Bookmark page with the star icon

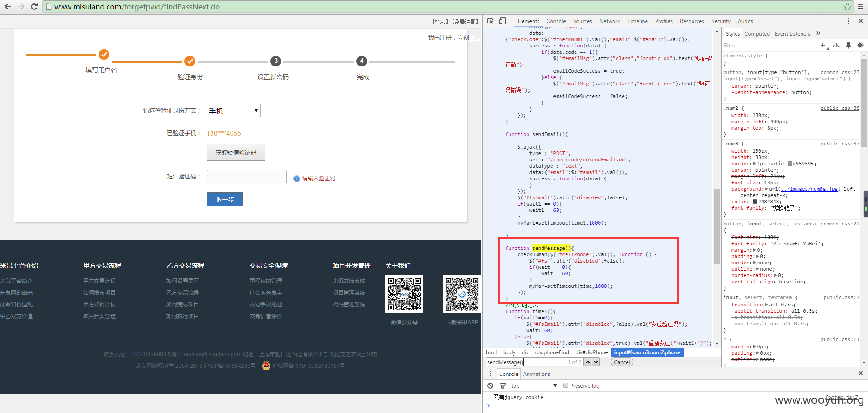(847, 7)
